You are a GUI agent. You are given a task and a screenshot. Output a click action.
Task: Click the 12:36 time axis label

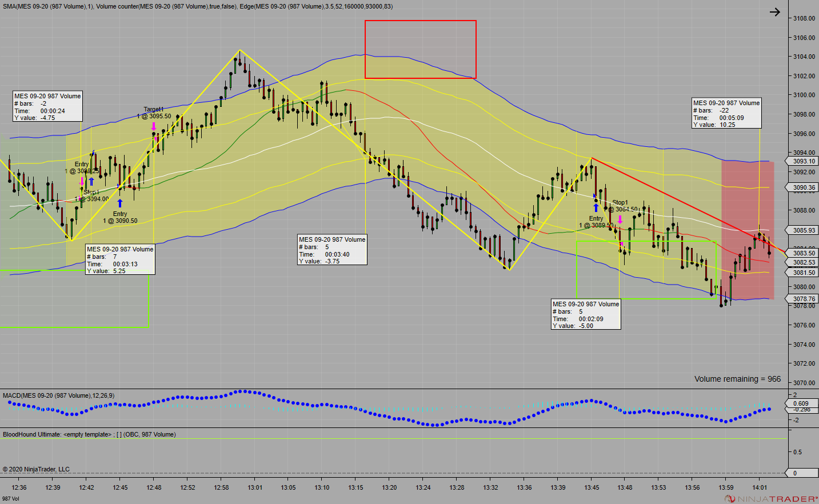[x=19, y=487]
